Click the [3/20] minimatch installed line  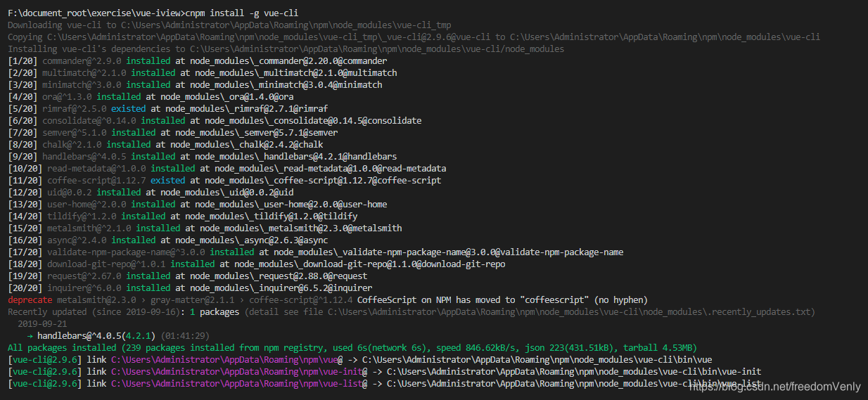click(195, 84)
